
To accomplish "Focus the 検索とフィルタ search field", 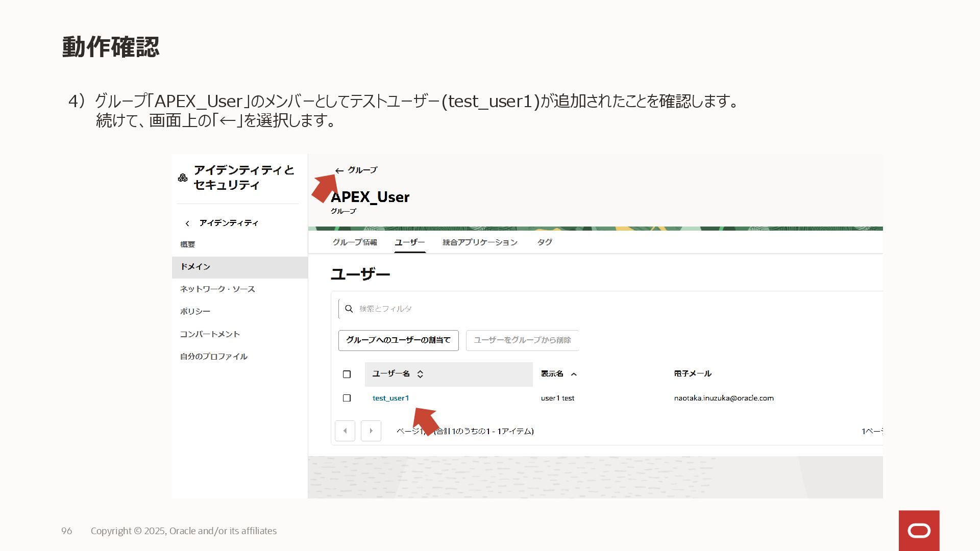I will 610,309.
